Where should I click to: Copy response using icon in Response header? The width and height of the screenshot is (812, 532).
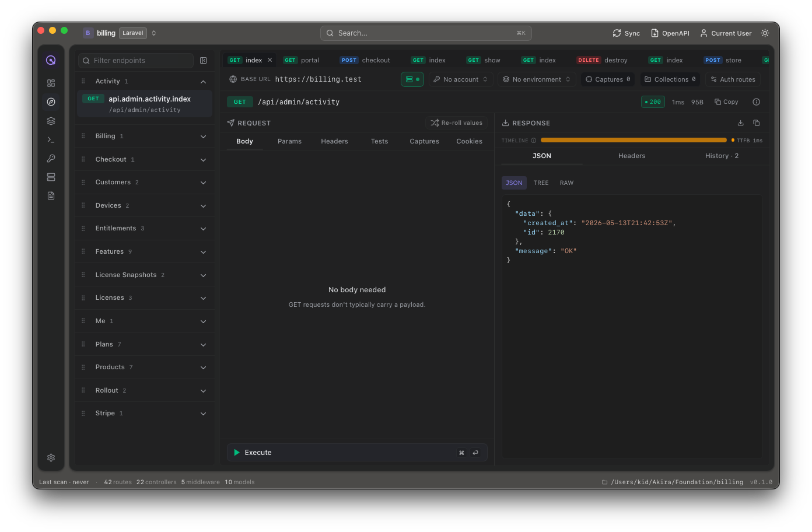tap(756, 123)
